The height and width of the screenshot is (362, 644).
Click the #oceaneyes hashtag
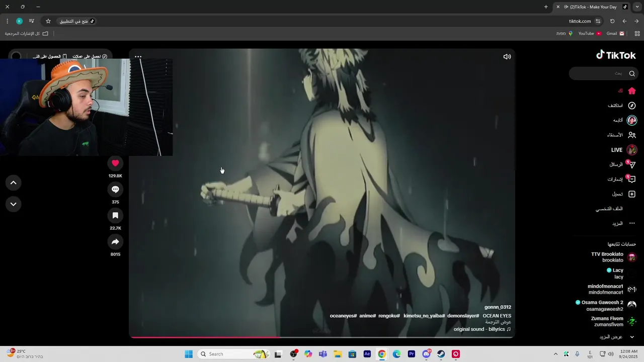tap(343, 316)
